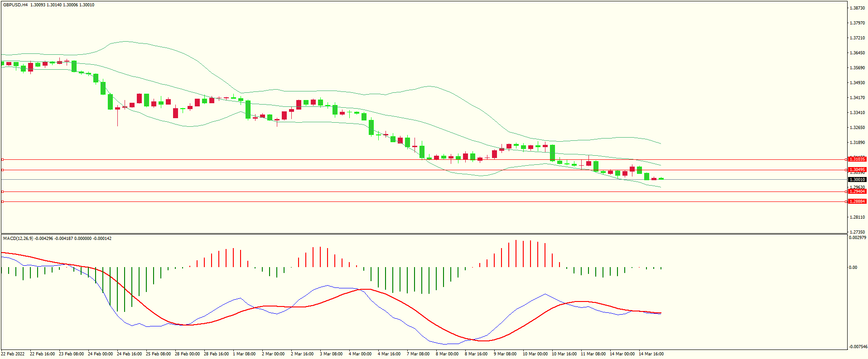Click the '14 Mar 16:00' time axis label
Screen dimensions: 868x359
[651, 354]
